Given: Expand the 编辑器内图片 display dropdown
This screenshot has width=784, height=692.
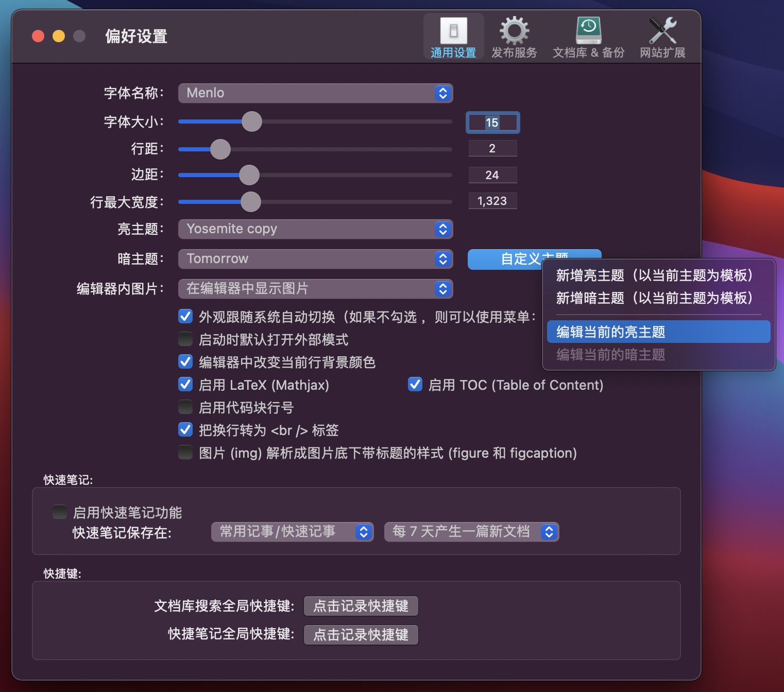Looking at the screenshot, I should pos(315,289).
